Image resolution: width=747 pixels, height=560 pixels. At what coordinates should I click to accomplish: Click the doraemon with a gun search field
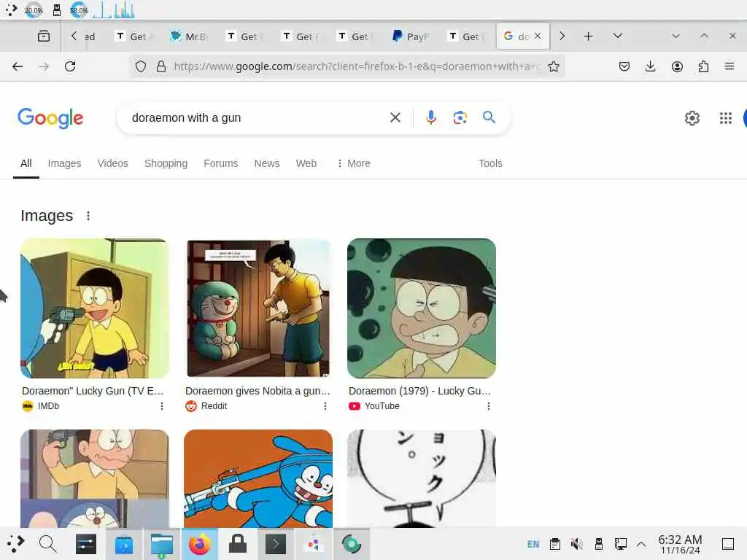click(258, 117)
